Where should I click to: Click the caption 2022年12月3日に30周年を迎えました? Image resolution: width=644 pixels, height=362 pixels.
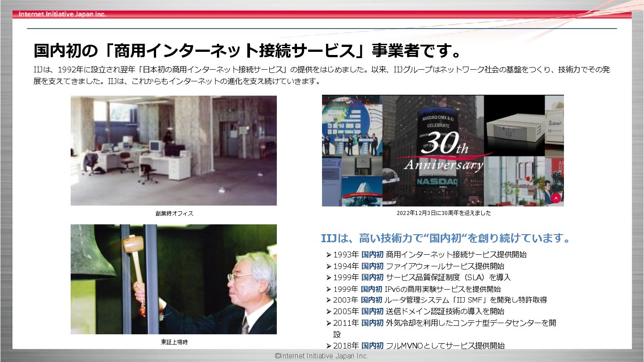444,213
